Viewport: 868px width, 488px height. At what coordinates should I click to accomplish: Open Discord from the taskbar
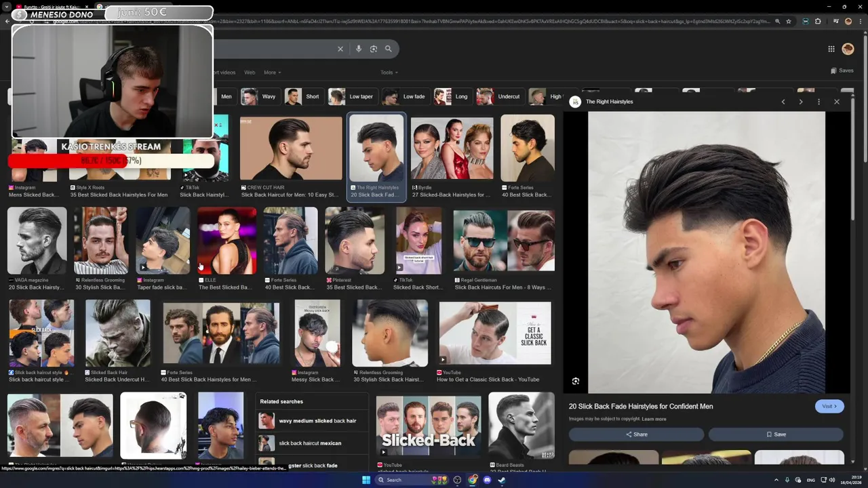click(x=487, y=480)
